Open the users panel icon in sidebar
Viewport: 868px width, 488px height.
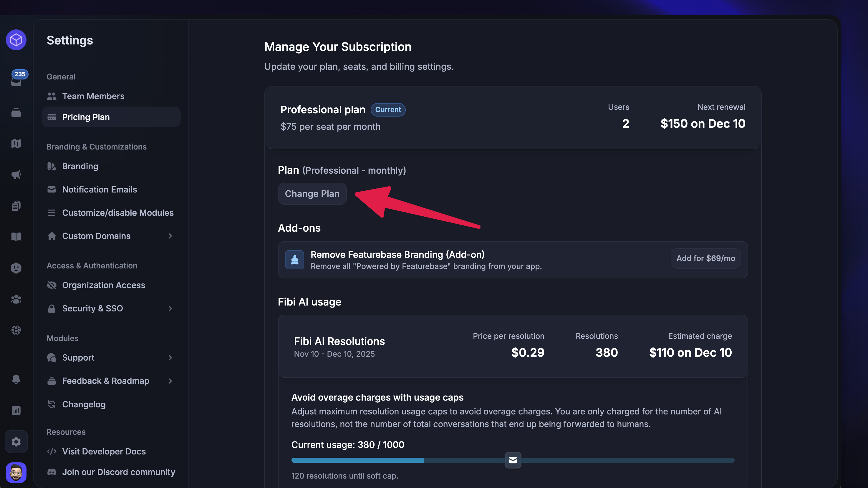[16, 299]
